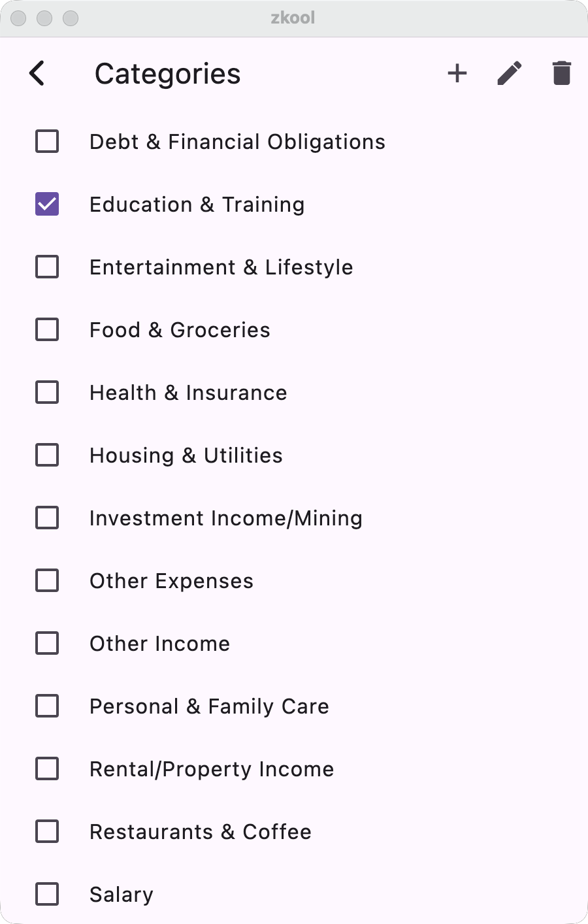Viewport: 588px width, 924px height.
Task: Click the Housing & Utilities label text
Action: coord(186,455)
